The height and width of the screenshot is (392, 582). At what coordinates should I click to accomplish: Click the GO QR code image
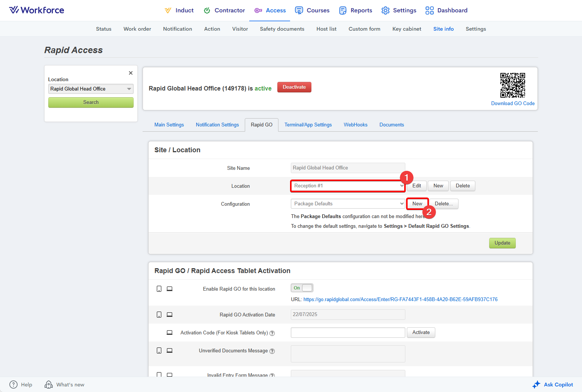click(513, 85)
